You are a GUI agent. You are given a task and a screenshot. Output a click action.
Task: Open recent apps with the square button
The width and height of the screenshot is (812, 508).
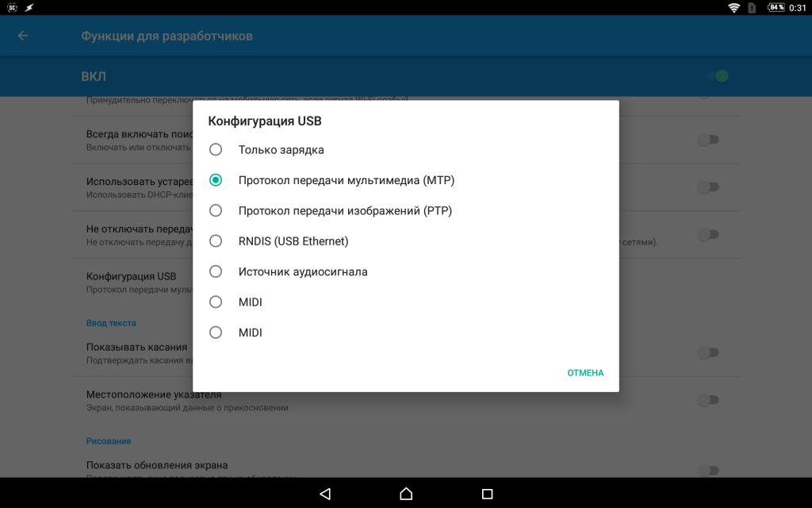[x=488, y=494]
